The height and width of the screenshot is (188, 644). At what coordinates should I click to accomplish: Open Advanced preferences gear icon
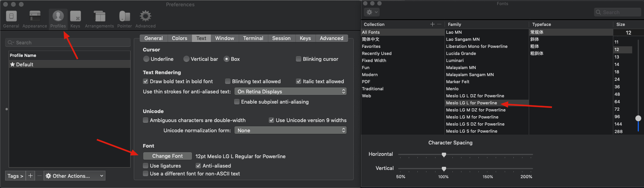pyautogui.click(x=145, y=19)
